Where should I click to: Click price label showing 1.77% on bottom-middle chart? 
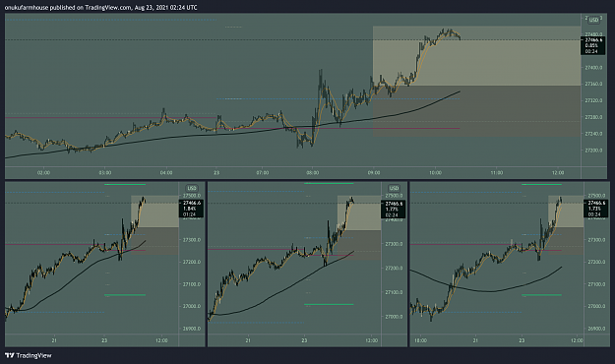[x=394, y=210]
